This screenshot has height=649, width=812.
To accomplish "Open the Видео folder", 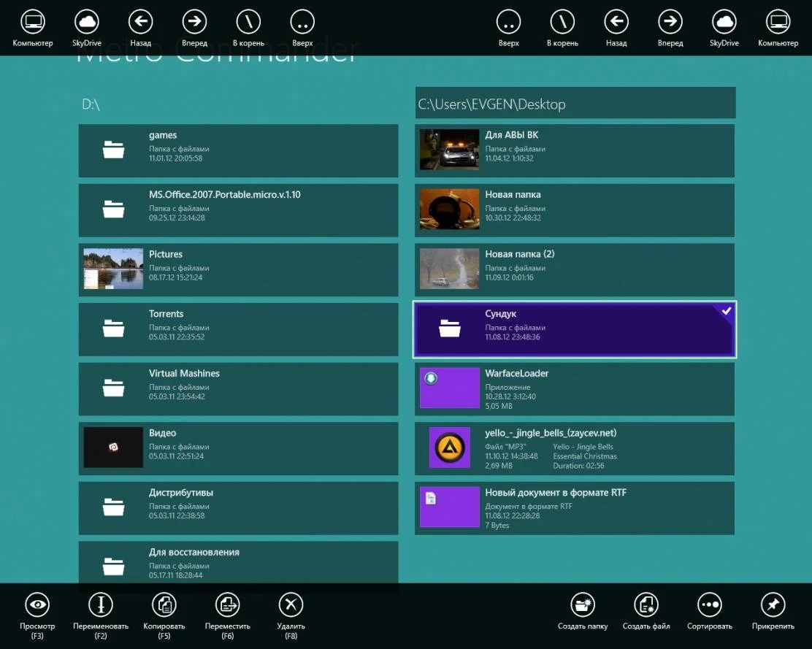I will pos(238,448).
